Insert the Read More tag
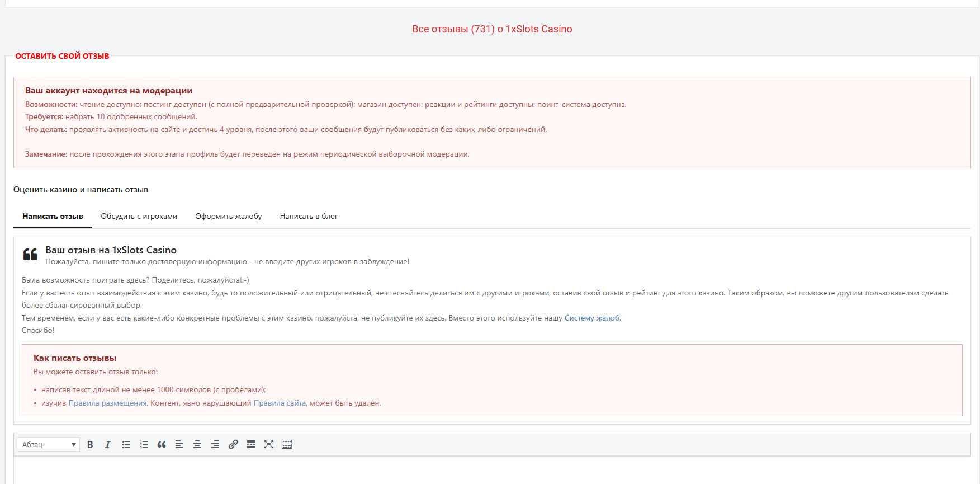Image resolution: width=980 pixels, height=484 pixels. coord(251,444)
